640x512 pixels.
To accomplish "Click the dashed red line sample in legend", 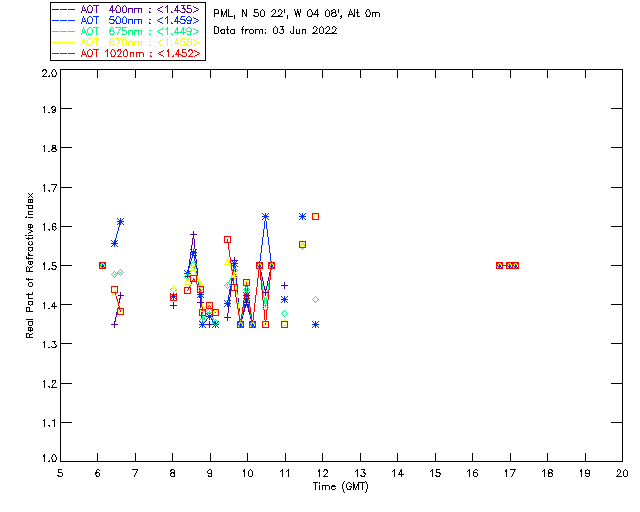I will [64, 53].
